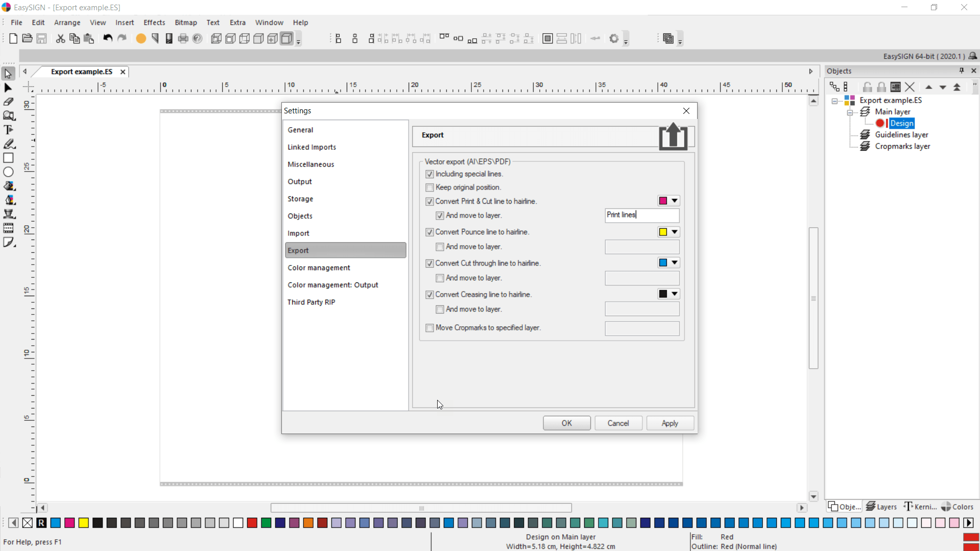The width and height of the screenshot is (980, 551).
Task: Pick the yellow swatch in color palette
Action: 84,522
